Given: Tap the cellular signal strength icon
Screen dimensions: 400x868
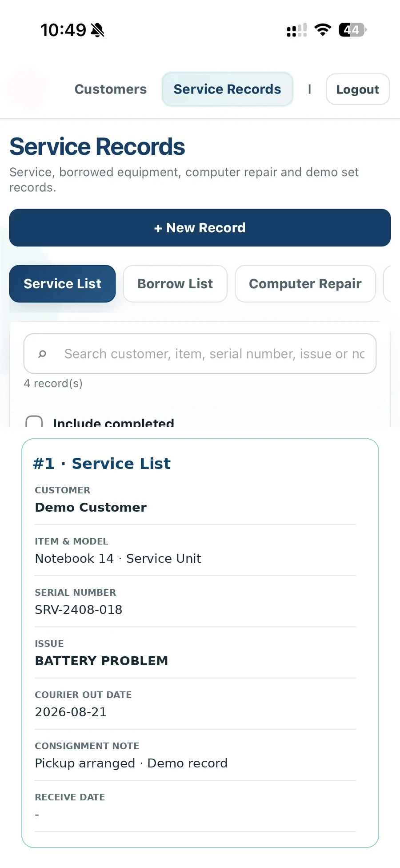Looking at the screenshot, I should tap(297, 30).
